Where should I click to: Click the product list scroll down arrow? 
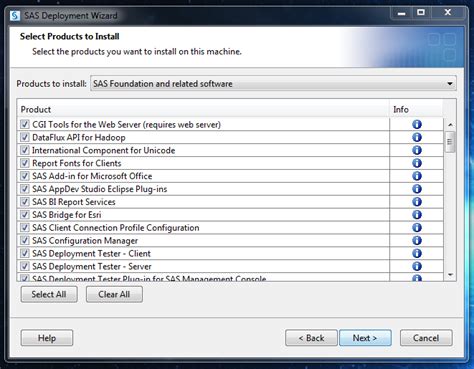(450, 275)
